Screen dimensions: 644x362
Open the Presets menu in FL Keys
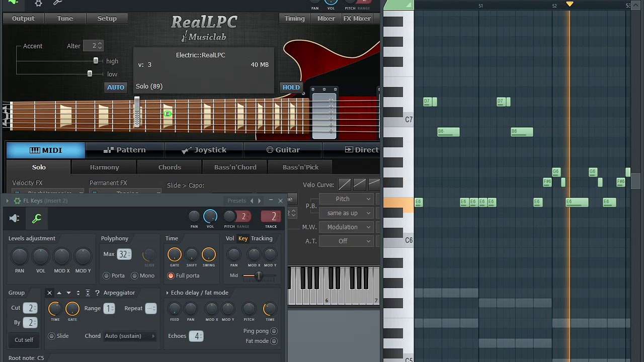tap(236, 201)
